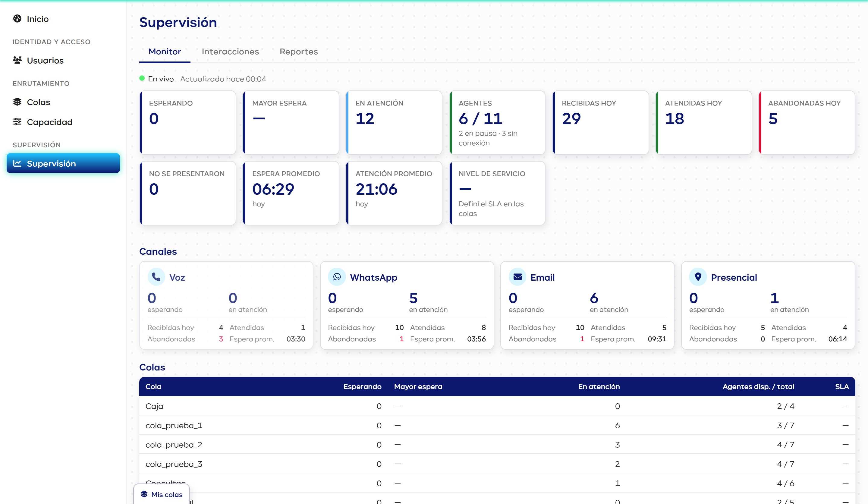Select the cola_prueba_3 queue row
The width and height of the screenshot is (868, 504).
(x=497, y=464)
